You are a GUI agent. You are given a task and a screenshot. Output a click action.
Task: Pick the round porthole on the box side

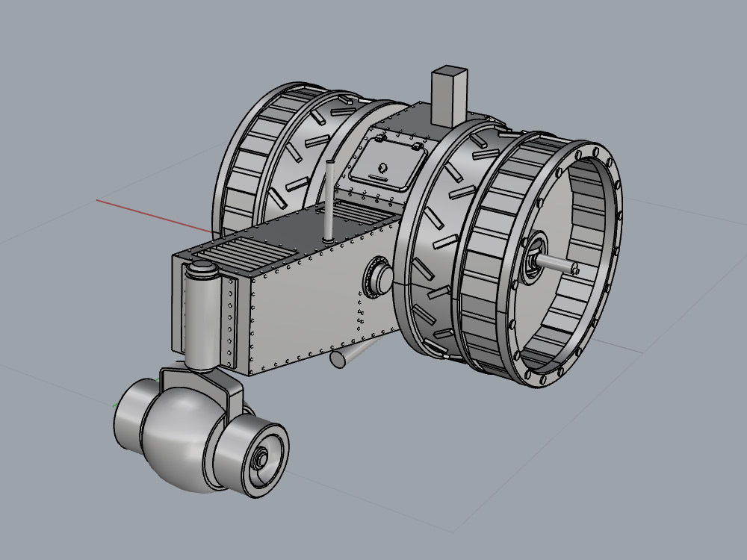pyautogui.click(x=378, y=278)
